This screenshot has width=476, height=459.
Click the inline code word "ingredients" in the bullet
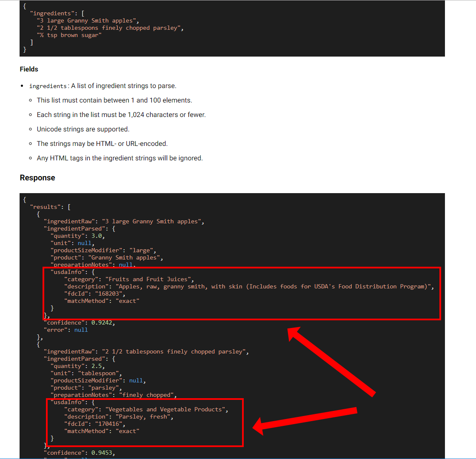[48, 86]
